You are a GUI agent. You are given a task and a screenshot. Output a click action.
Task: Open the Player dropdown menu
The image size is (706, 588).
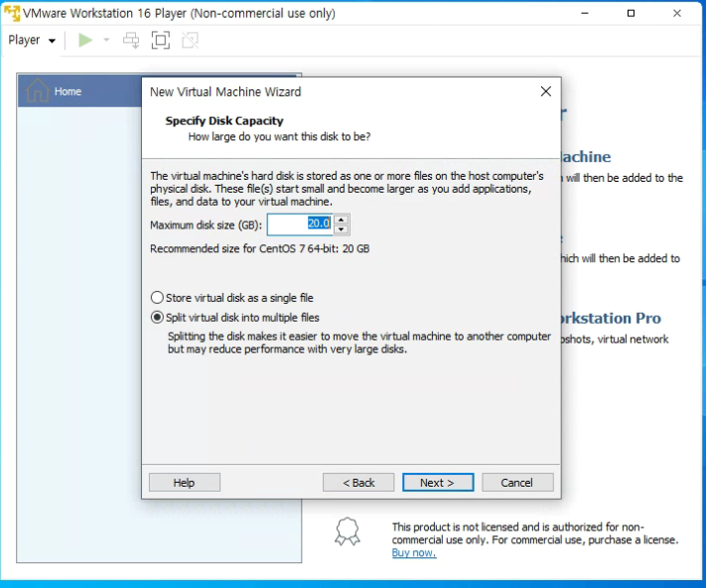[x=32, y=40]
